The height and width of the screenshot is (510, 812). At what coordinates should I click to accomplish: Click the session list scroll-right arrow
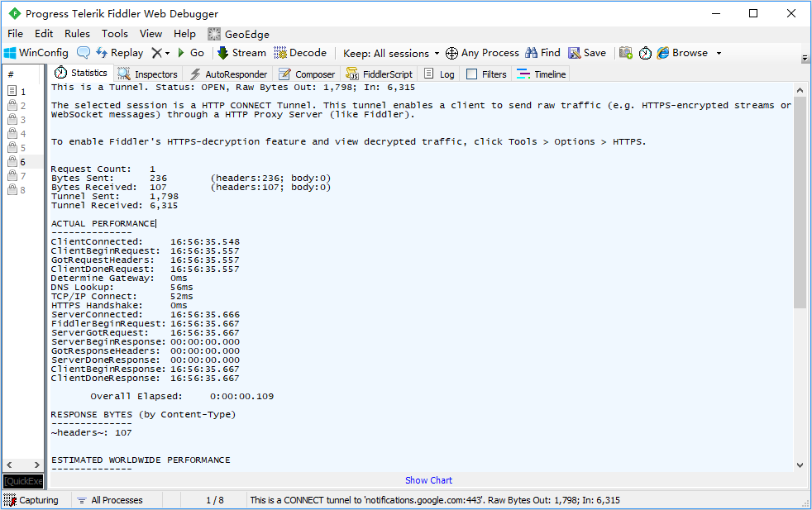click(x=36, y=465)
